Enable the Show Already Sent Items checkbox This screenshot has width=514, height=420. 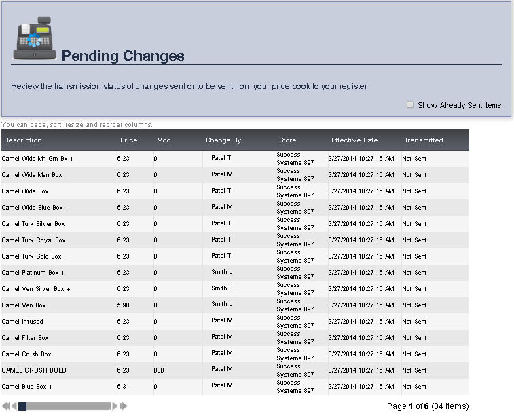(x=410, y=104)
